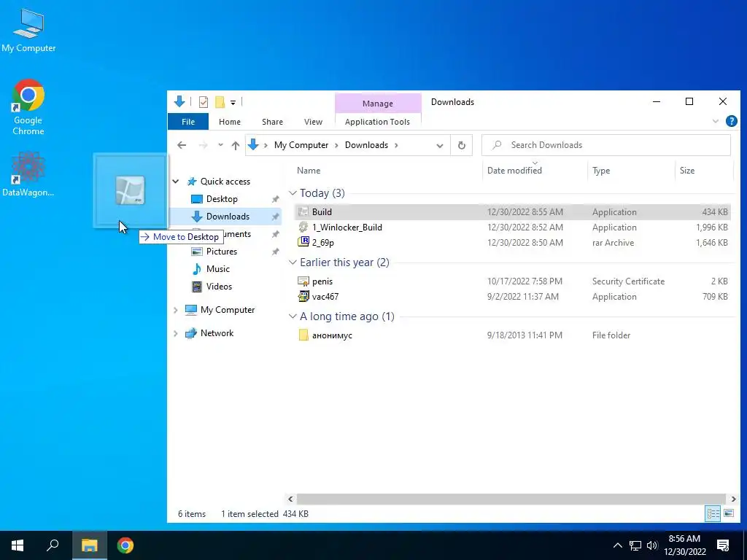
Task: Collapse the Earlier this year group
Action: [x=293, y=262]
